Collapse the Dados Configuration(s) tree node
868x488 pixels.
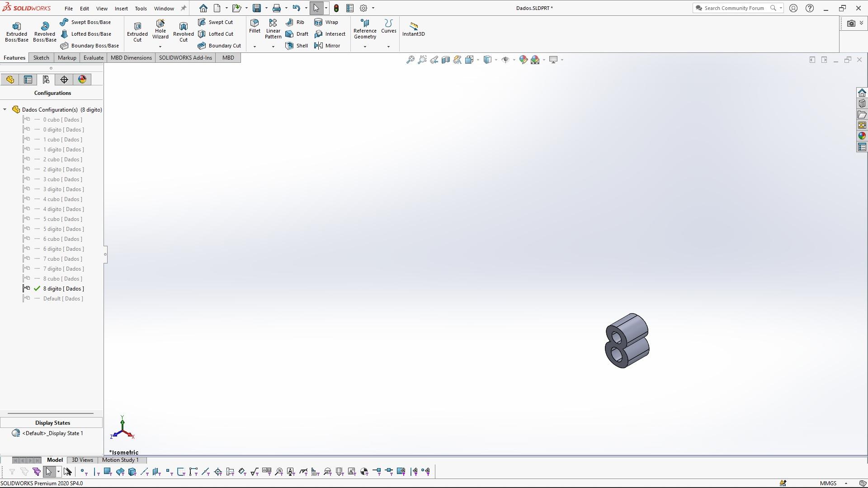5,109
